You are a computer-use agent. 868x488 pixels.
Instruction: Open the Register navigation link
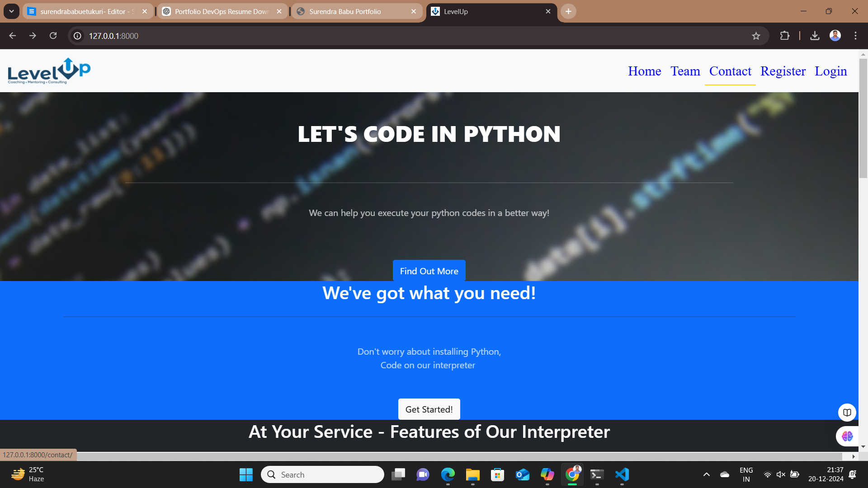point(783,71)
